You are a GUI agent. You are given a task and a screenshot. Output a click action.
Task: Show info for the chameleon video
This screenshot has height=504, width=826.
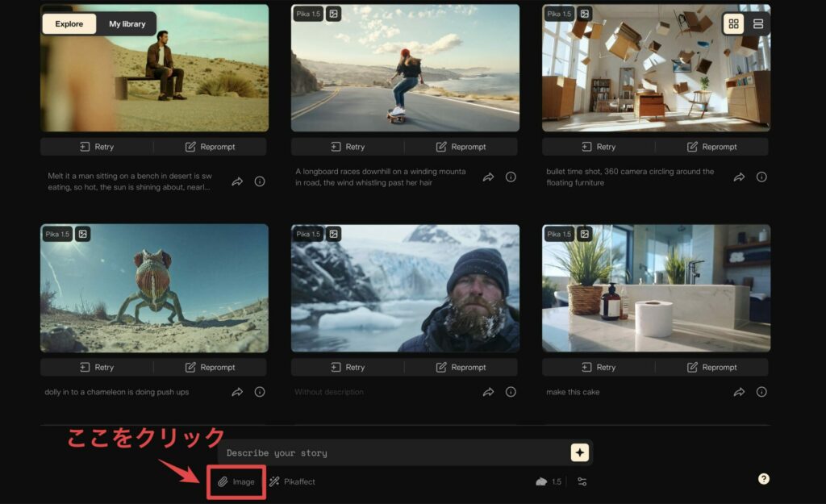(260, 392)
